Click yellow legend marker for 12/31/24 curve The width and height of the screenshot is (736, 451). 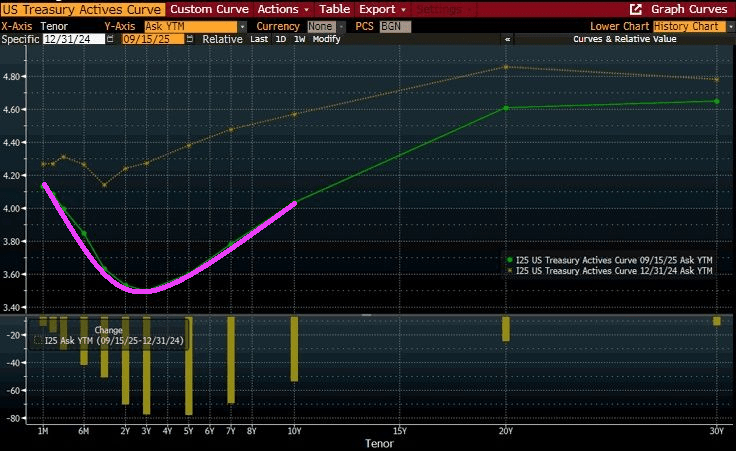click(510, 271)
